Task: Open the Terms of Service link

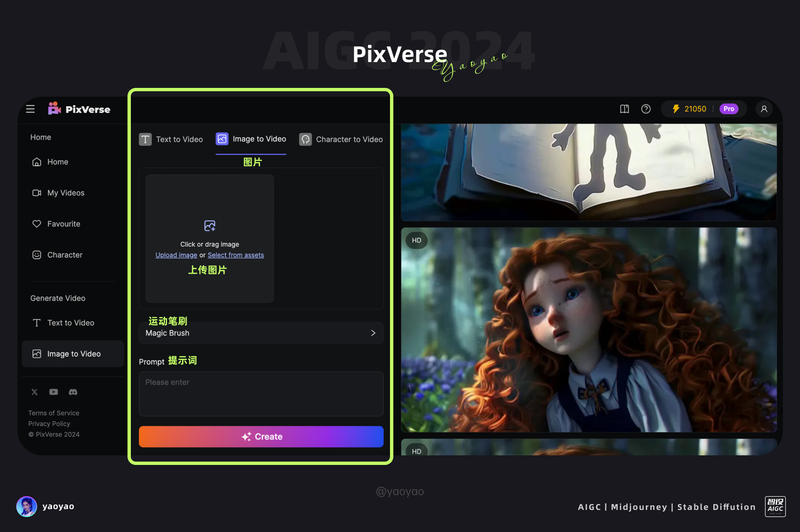Action: click(54, 413)
